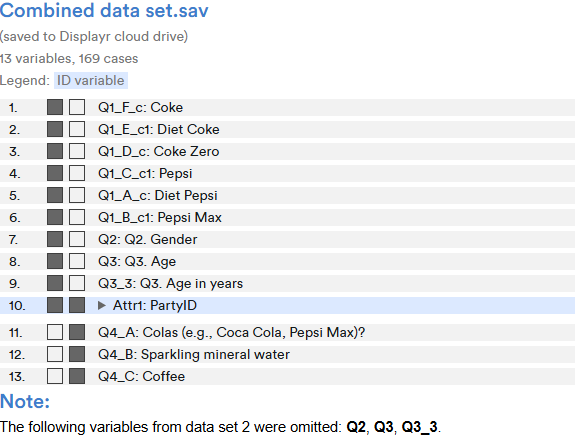Viewport: 575px width, 435px height.
Task: Click the empty second square beside Q1_C_c1: Pepsi
Action: 77,173
